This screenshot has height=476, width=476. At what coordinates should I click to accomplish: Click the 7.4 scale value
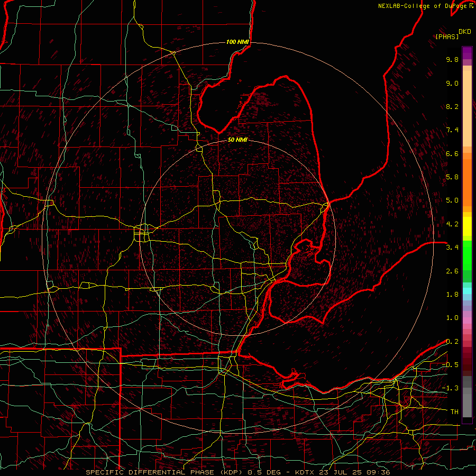(x=452, y=130)
